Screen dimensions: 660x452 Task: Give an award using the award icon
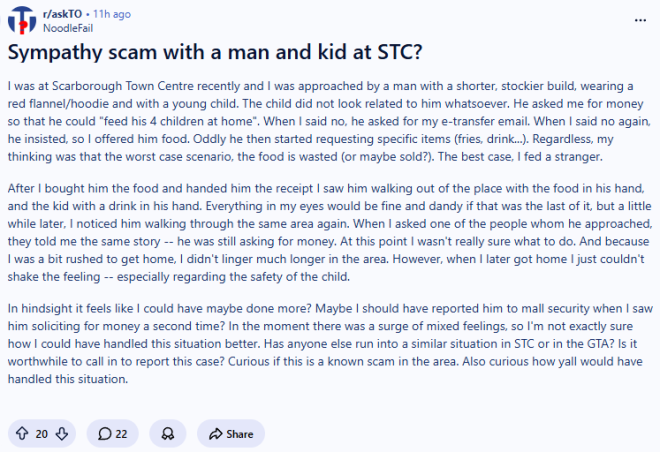coord(168,433)
